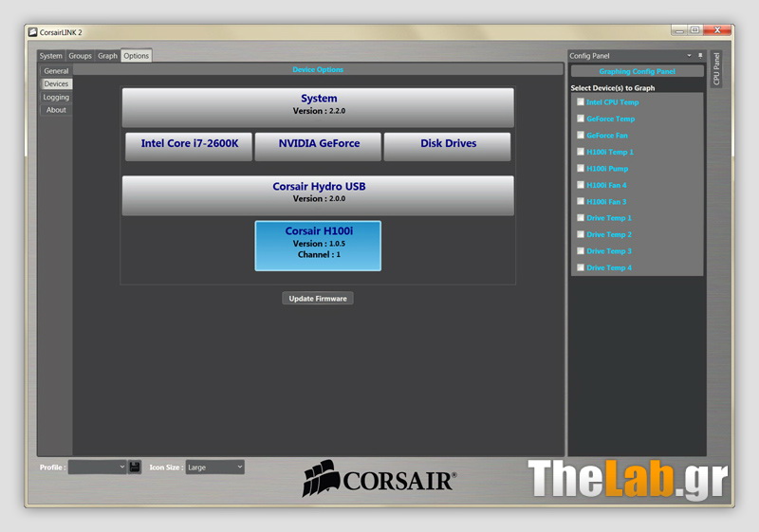Select the NVIDIA GeForce device
This screenshot has height=532, width=759.
click(x=318, y=147)
